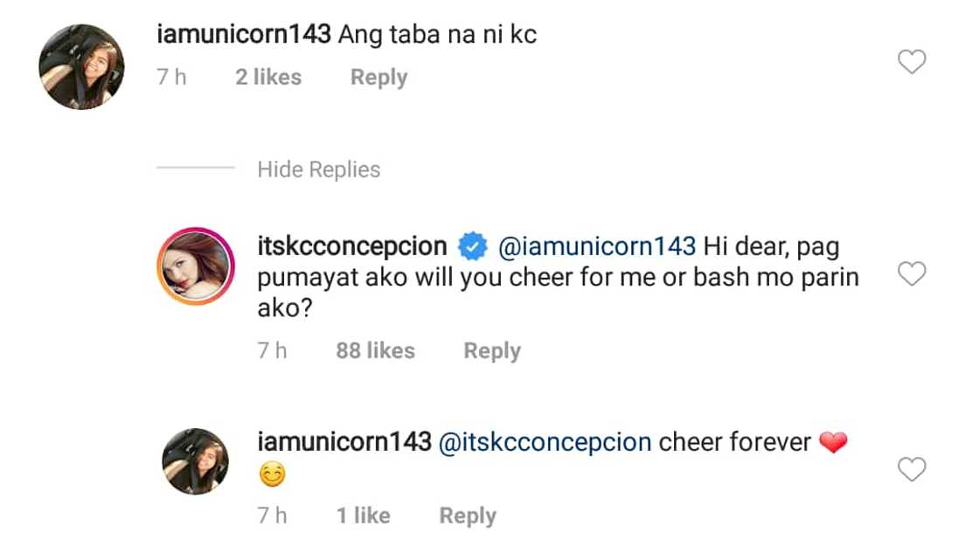This screenshot has height=560, width=979.
Task: Reply to the "Ang taba na ni kc" comment
Action: click(378, 78)
